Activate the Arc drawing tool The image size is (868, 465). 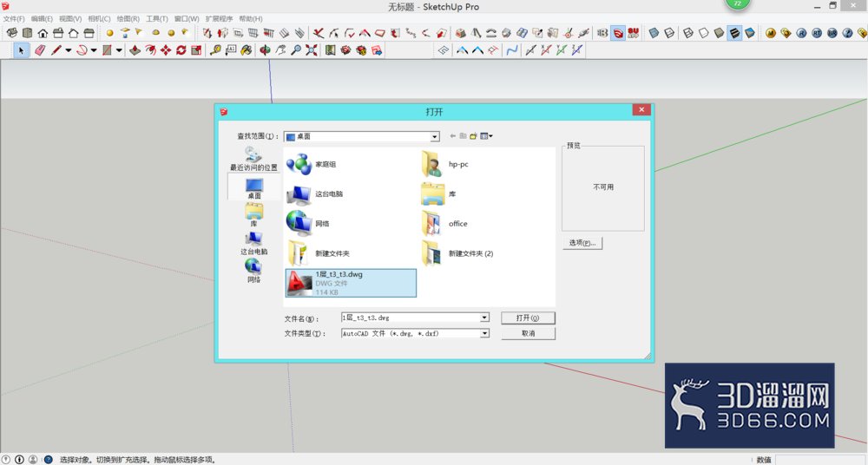pos(82,50)
